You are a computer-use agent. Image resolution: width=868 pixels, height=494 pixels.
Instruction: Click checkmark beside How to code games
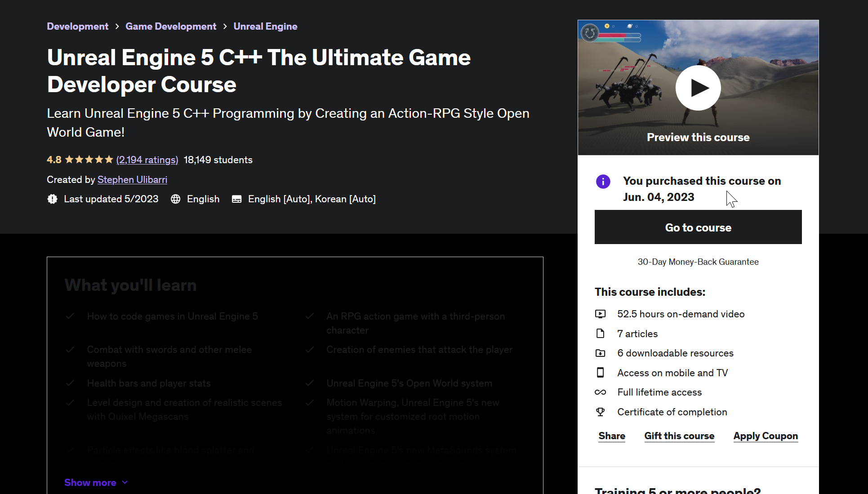coord(70,316)
